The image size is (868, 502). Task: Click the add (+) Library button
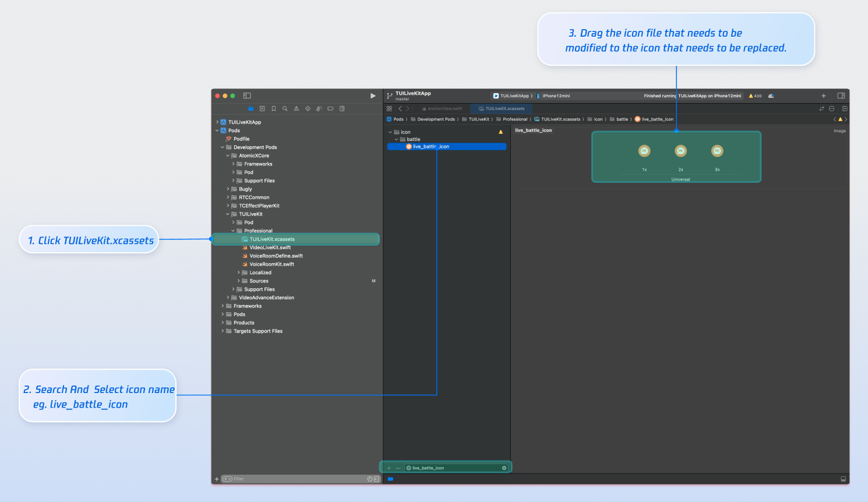click(823, 96)
